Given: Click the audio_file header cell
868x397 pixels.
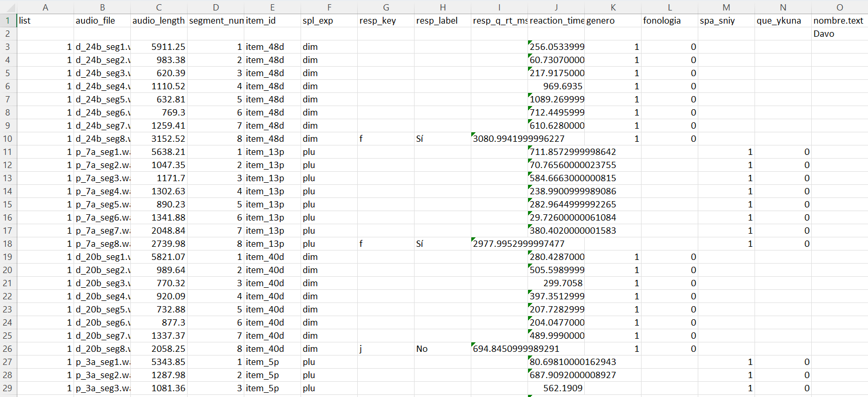Looking at the screenshot, I should [102, 20].
